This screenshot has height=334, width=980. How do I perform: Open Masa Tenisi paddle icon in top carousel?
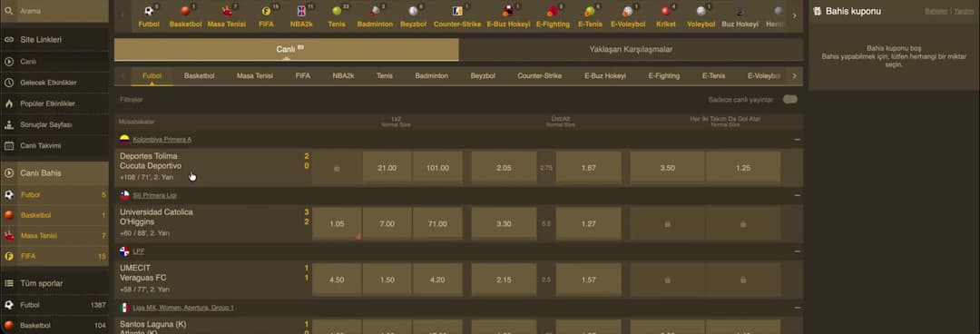coord(227,11)
